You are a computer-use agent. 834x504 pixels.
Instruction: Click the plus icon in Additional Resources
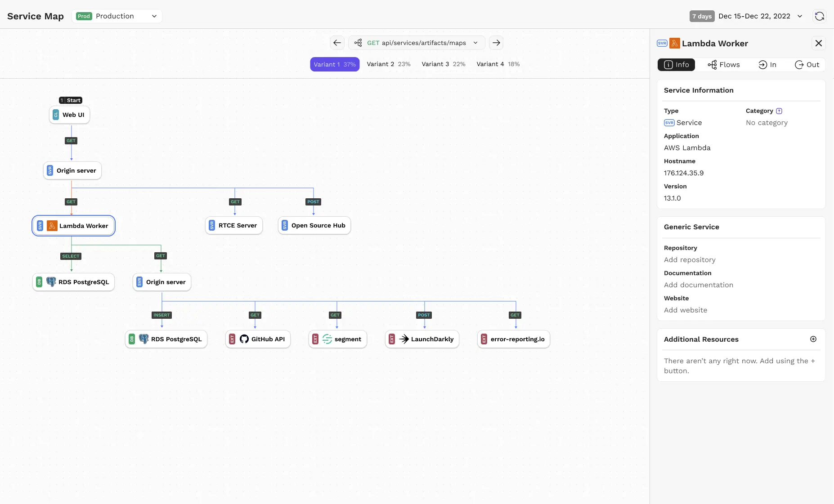pyautogui.click(x=813, y=339)
